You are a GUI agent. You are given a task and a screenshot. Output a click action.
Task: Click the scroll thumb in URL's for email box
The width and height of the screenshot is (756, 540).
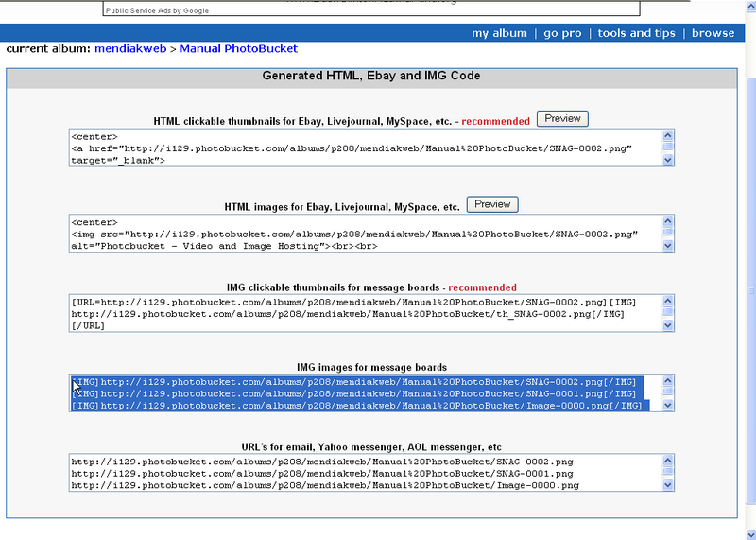pyautogui.click(x=668, y=471)
